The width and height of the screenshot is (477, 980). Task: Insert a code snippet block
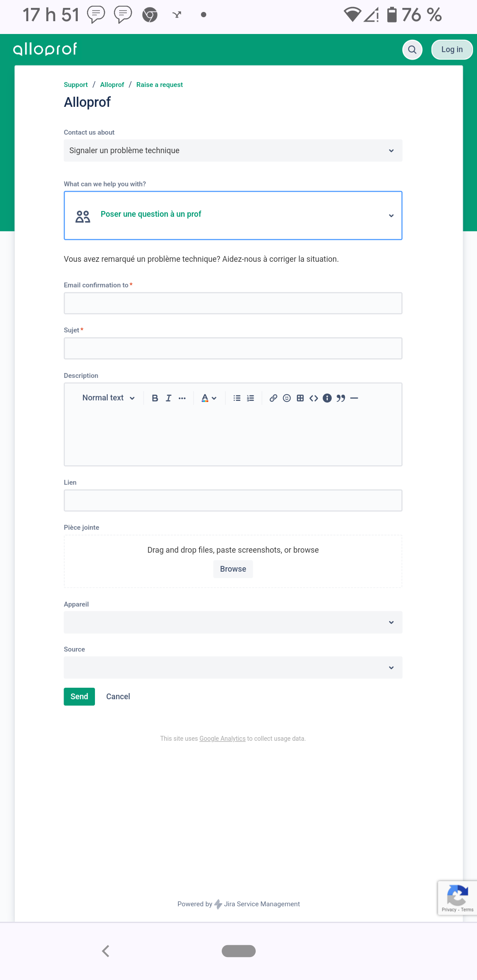[314, 398]
